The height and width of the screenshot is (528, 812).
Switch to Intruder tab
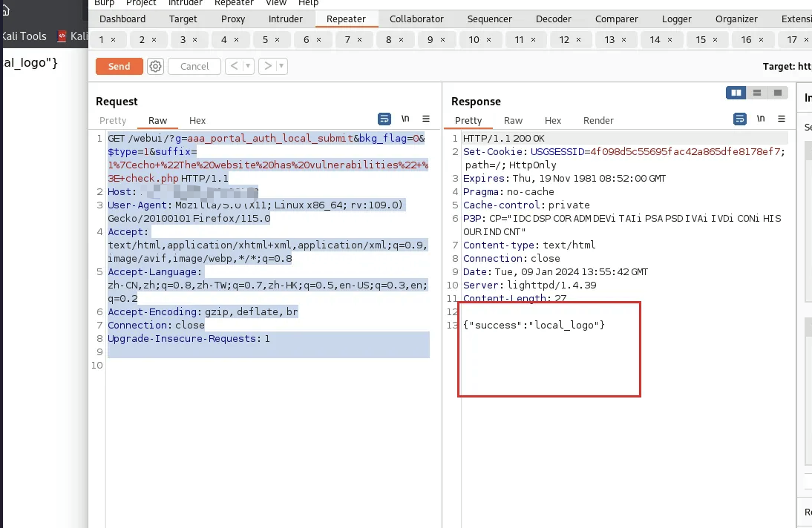click(285, 19)
